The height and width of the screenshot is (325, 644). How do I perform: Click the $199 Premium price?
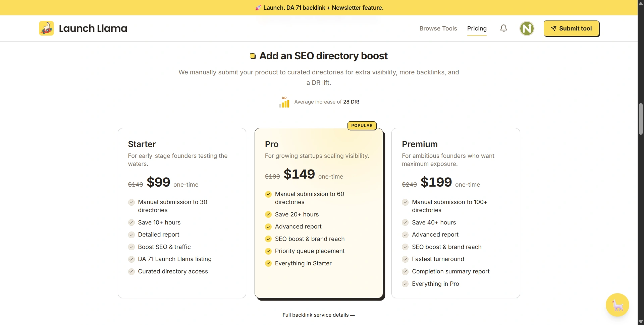point(436,182)
